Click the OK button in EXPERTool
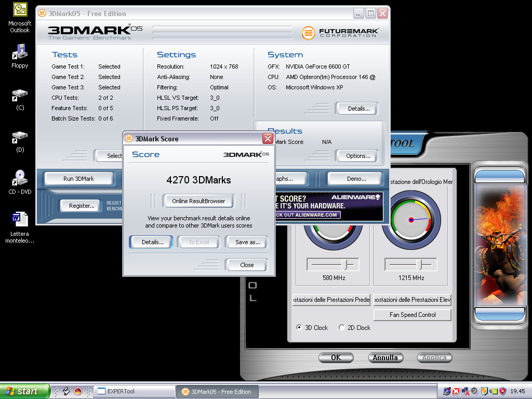The image size is (532, 399). (x=336, y=357)
